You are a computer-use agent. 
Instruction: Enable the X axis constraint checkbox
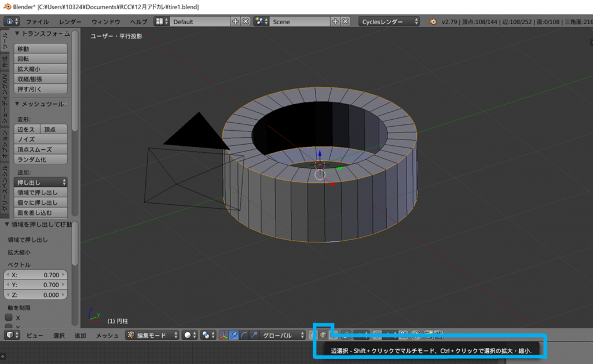coord(9,318)
